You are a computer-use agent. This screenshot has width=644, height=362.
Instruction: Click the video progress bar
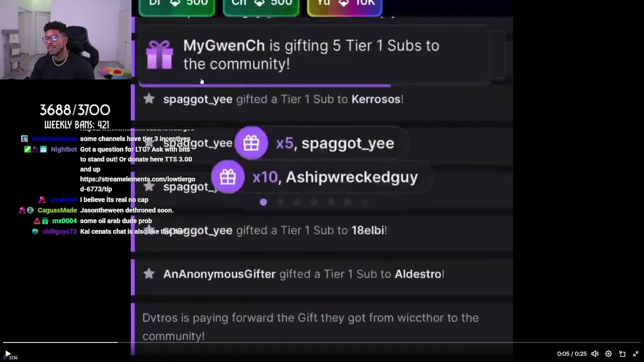click(x=322, y=343)
